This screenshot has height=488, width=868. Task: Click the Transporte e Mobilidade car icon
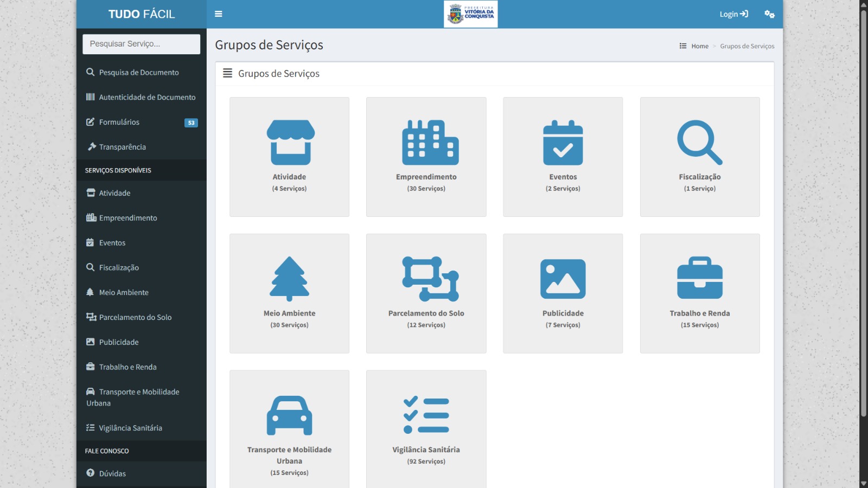290,416
